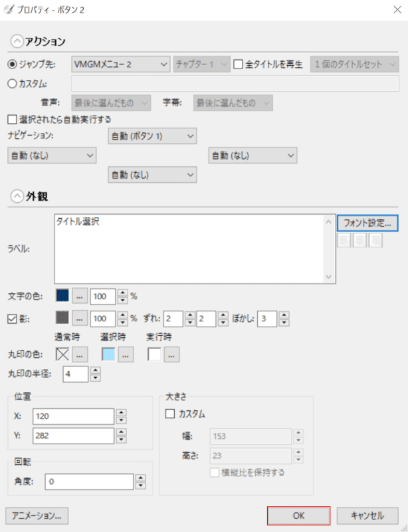This screenshot has height=532, width=408.
Task: Click the カスタム command input field
Action: 235,84
